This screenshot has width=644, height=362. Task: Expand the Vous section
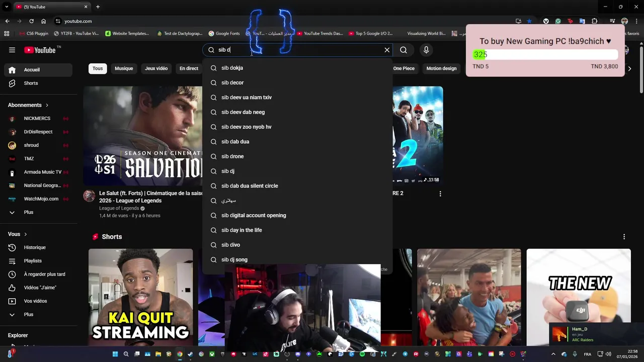pyautogui.click(x=18, y=234)
